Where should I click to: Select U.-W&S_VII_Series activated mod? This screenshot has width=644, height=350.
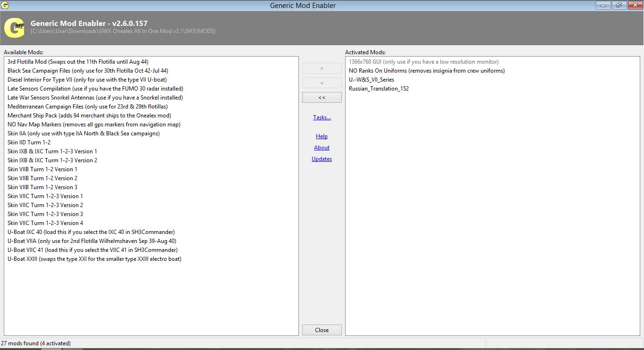(x=372, y=80)
